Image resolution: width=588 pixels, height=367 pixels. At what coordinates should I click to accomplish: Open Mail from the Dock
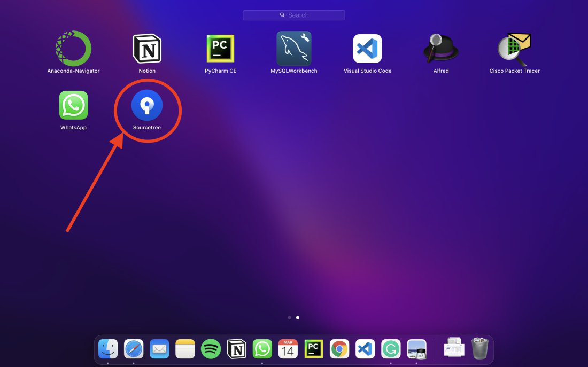coord(159,349)
